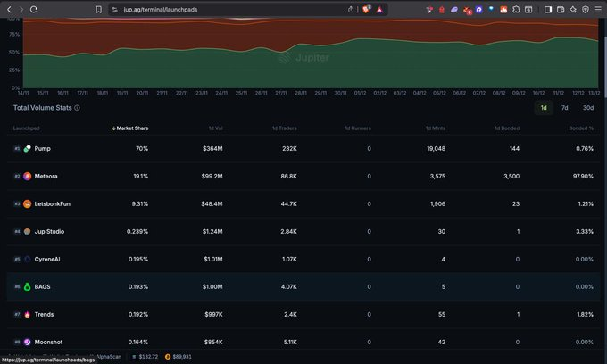Click the share icon in the address bar
This screenshot has height=364, width=607.
click(x=351, y=9)
